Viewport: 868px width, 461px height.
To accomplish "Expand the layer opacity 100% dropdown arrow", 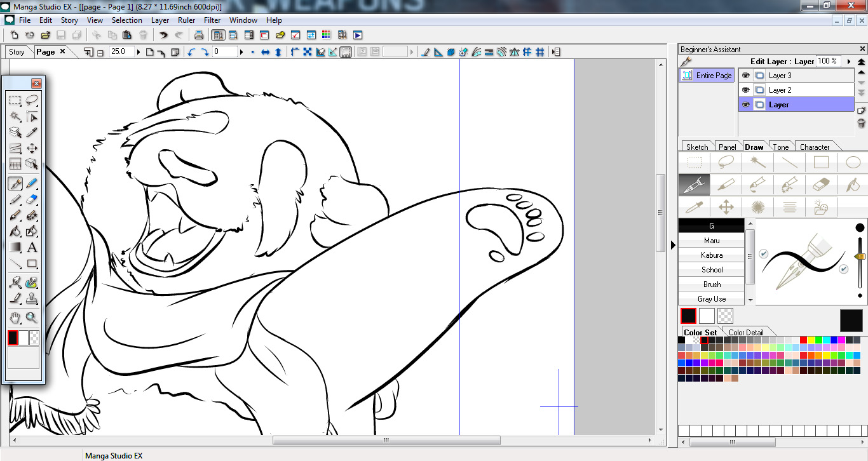I will pyautogui.click(x=849, y=62).
